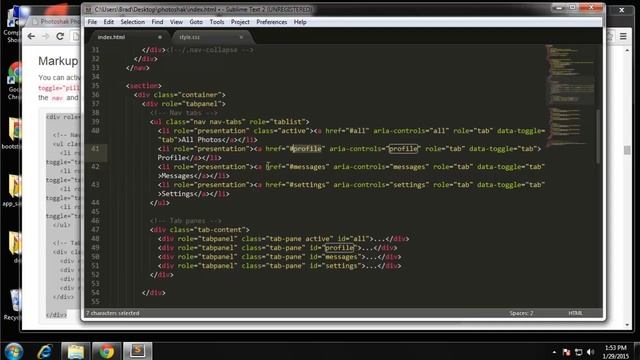This screenshot has width=640, height=360.
Task: Open File Explorer from taskbar
Action: click(x=76, y=351)
